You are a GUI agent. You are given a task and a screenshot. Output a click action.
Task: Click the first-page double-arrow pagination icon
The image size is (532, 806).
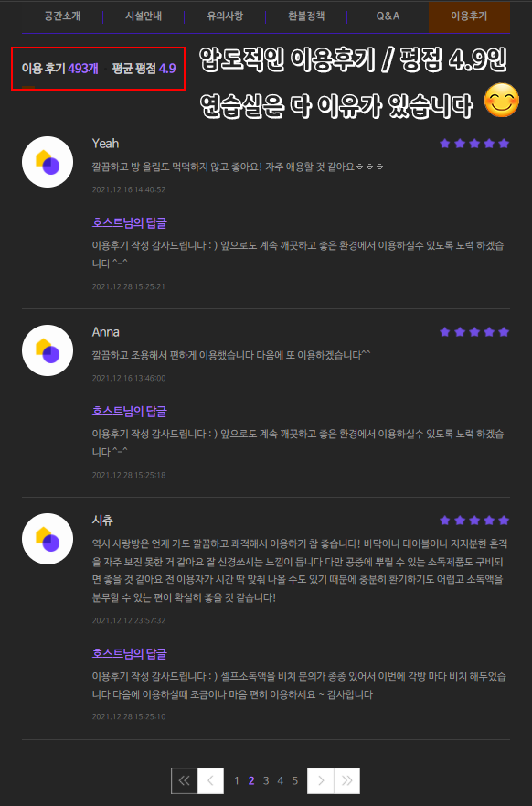[183, 780]
